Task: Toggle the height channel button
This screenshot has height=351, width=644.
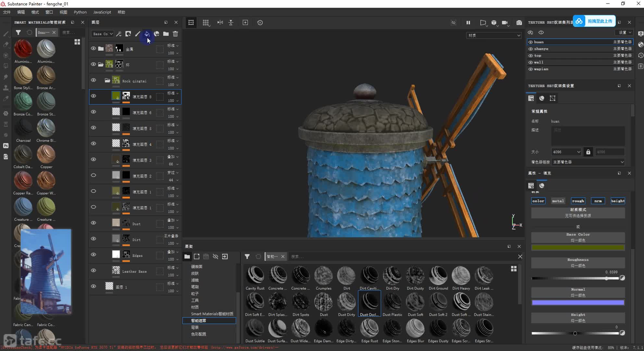Action: click(x=618, y=201)
